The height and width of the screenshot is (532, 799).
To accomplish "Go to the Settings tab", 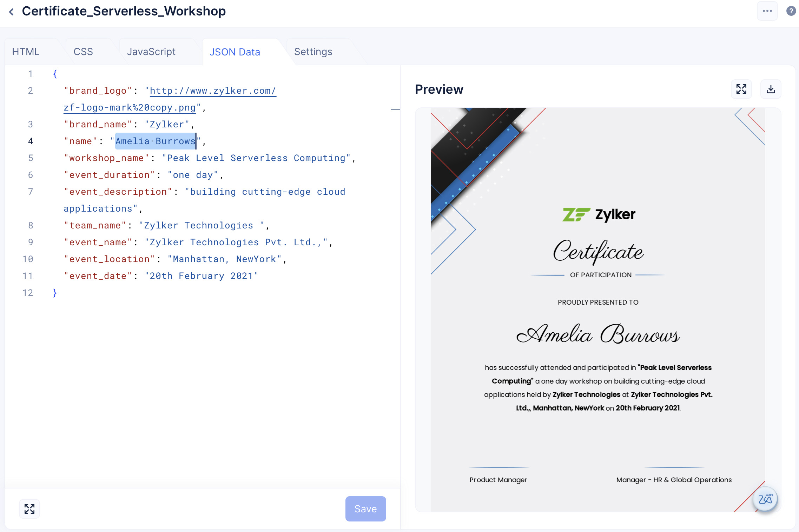I will point(313,52).
